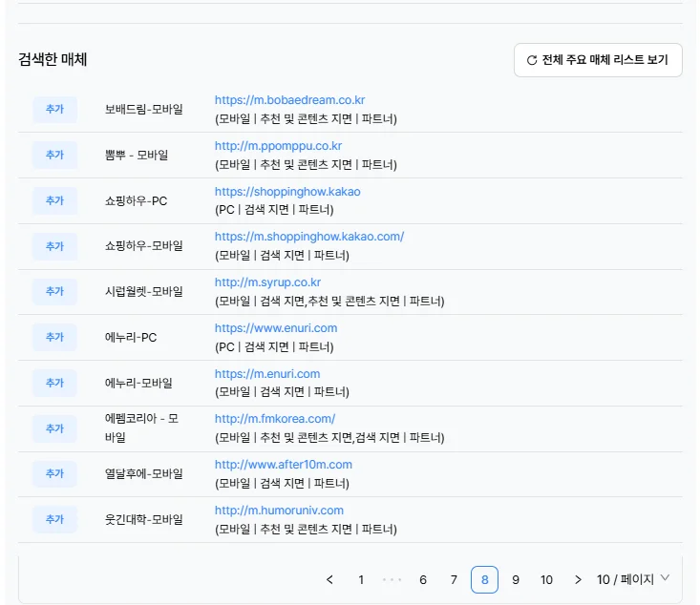Open 10 / 페이지 page size dropdown
The image size is (700, 605).
click(633, 579)
